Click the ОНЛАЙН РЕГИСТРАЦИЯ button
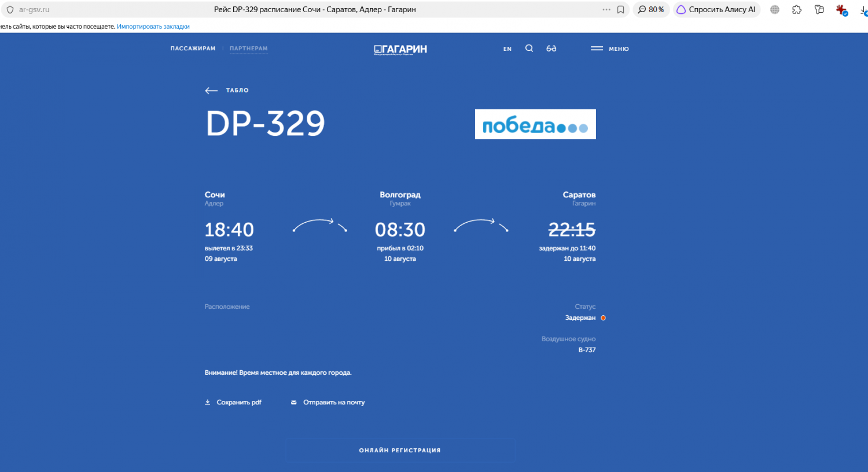This screenshot has width=868, height=472. tap(400, 450)
